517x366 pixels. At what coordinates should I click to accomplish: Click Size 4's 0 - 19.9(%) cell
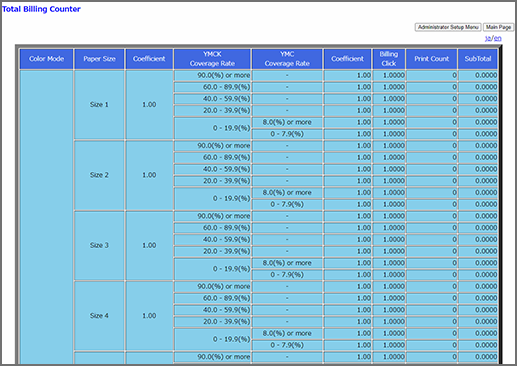pyautogui.click(x=212, y=339)
